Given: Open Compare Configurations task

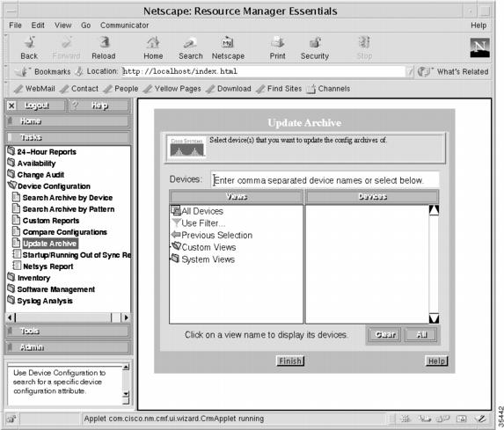Looking at the screenshot, I should coord(60,232).
